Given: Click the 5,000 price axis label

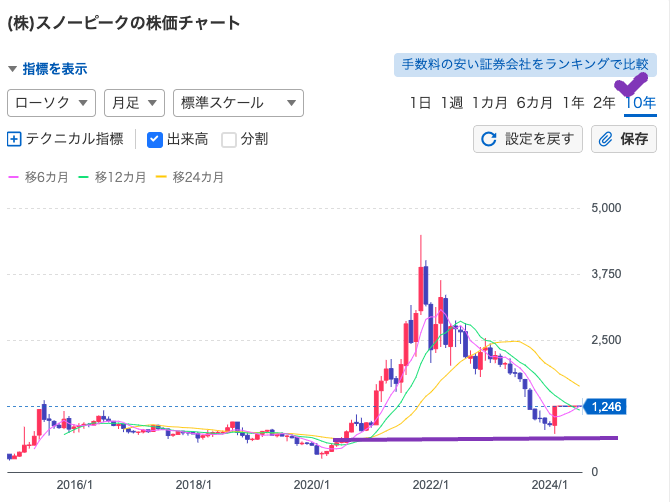Looking at the screenshot, I should (x=606, y=208).
